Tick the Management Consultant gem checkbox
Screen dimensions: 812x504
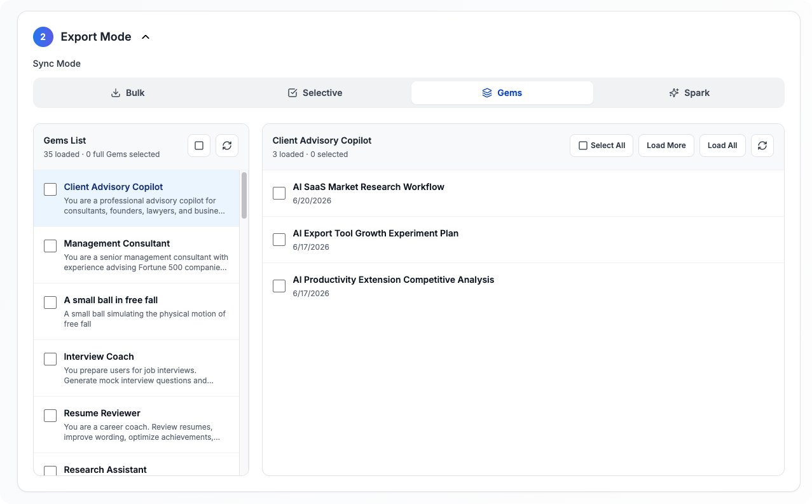click(50, 246)
